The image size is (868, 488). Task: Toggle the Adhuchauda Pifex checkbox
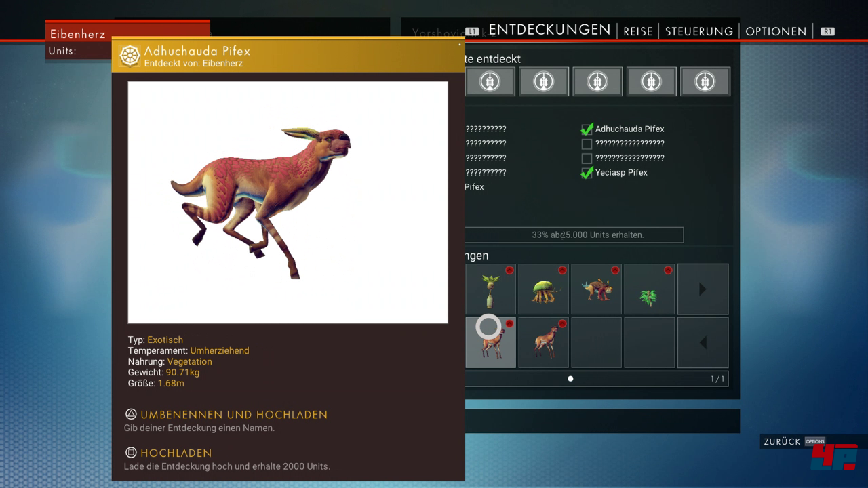587,129
